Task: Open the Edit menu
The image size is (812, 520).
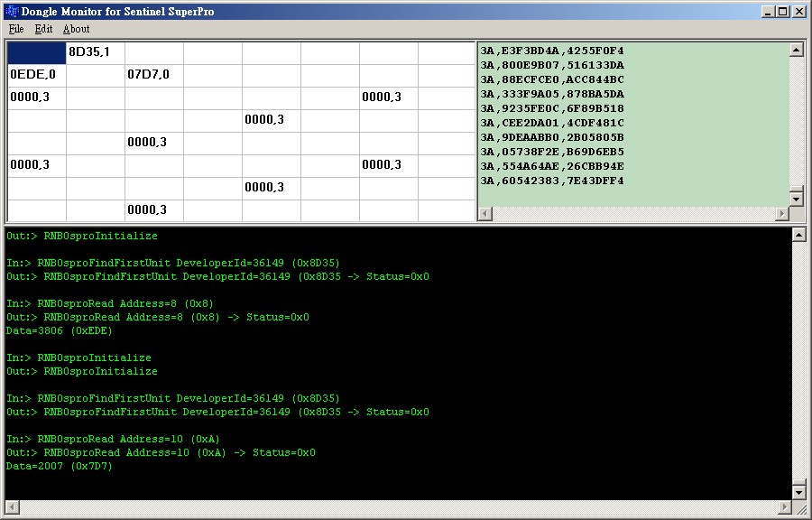Action: coord(43,29)
